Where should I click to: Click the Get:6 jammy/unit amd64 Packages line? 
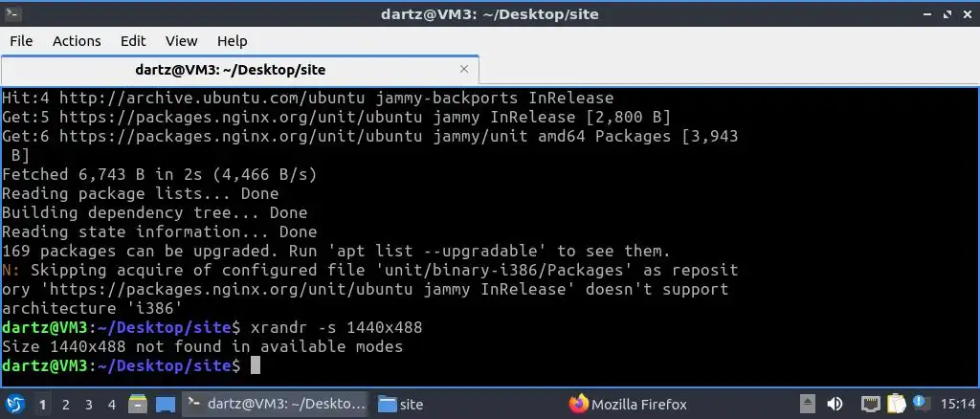[x=370, y=136]
